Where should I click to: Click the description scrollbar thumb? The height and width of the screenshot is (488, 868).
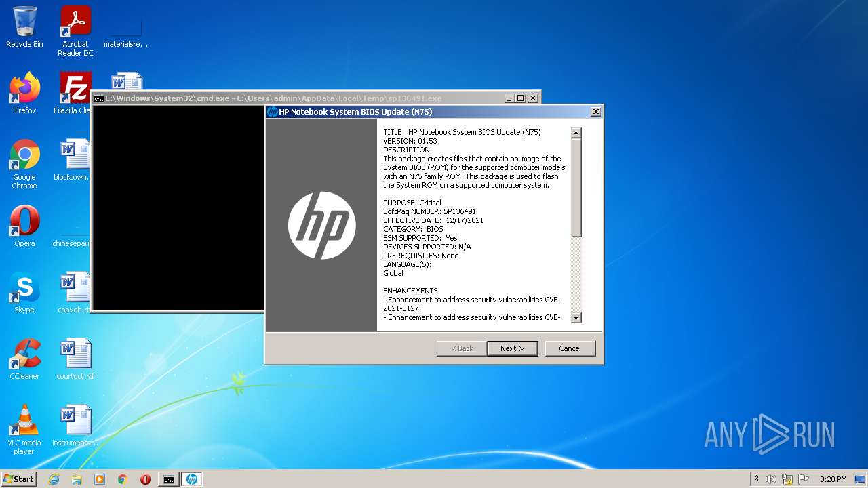576,188
